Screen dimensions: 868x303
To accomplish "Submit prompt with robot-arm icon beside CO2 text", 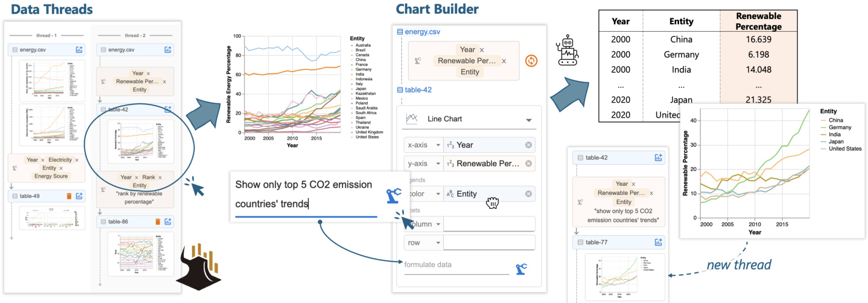I will click(394, 196).
